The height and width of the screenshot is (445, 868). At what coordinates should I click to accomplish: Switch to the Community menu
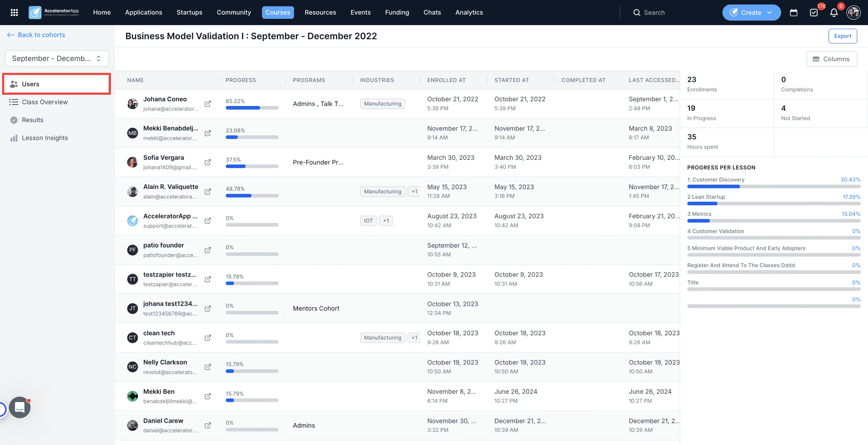point(234,12)
